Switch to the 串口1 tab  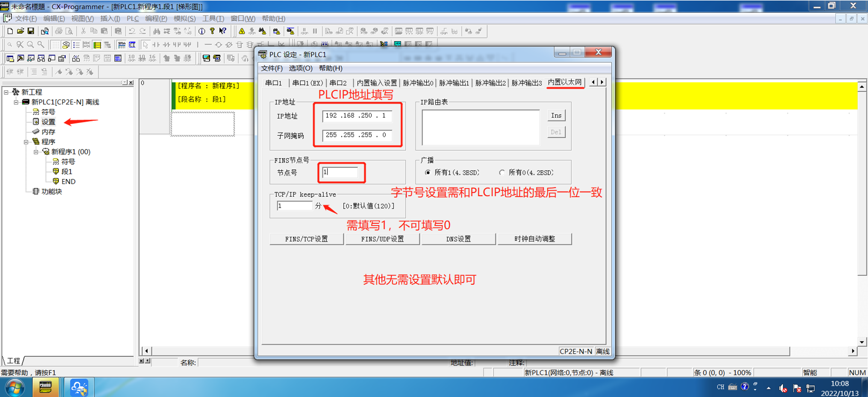coord(274,83)
